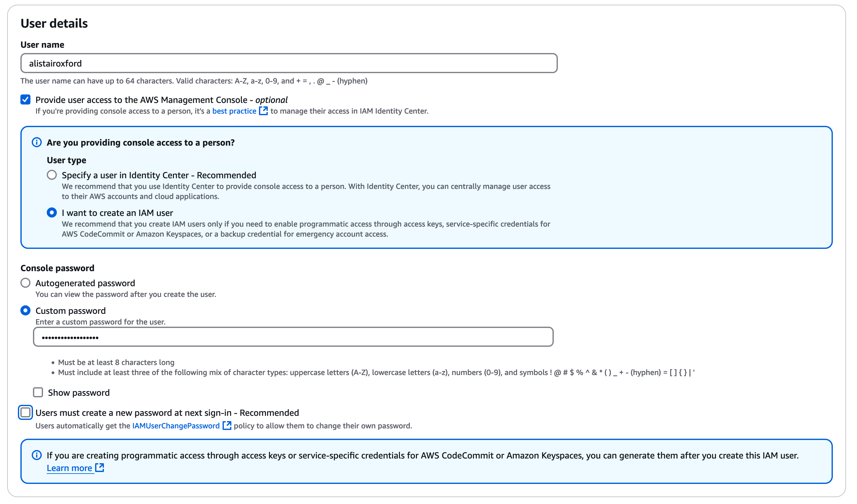
Task: Click the external link icon next to IAMUserChangePassword
Action: (227, 425)
